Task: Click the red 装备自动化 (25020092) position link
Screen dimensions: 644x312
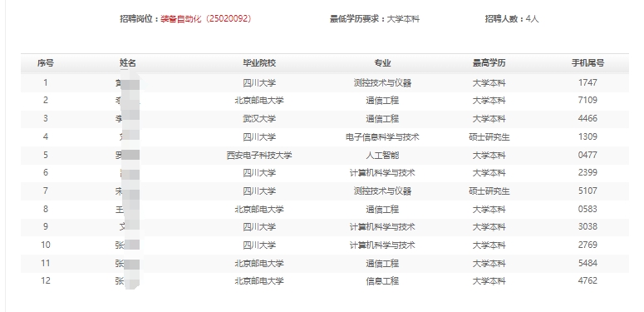Action: coord(206,19)
